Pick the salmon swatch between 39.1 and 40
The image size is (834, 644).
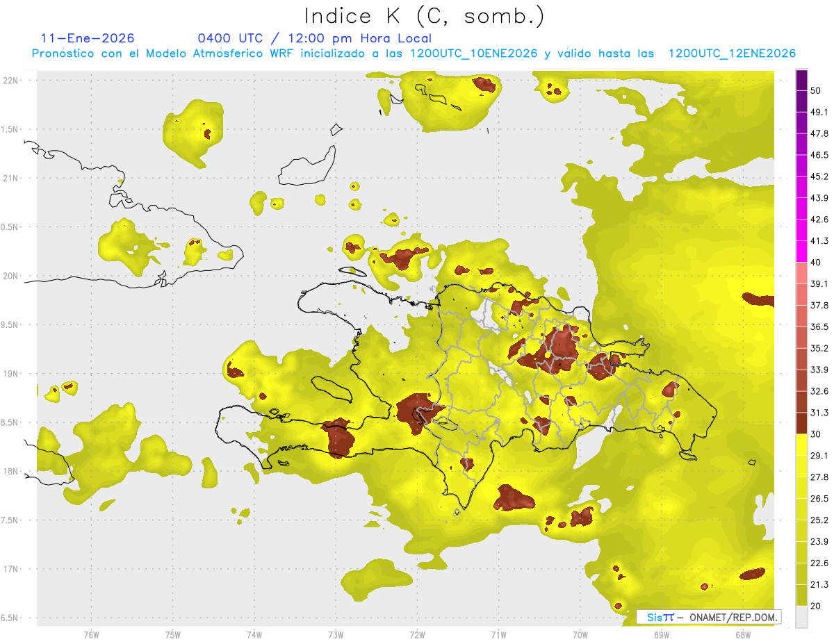[x=801, y=272]
